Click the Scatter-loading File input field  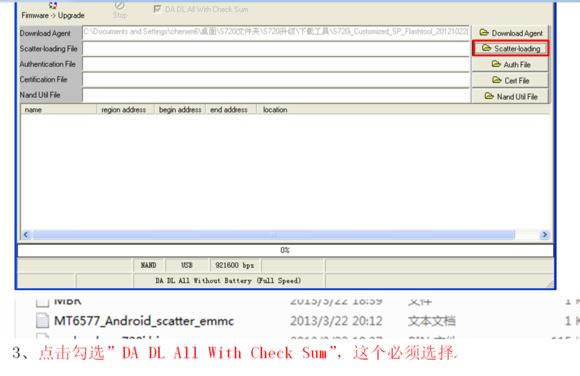pos(276,48)
